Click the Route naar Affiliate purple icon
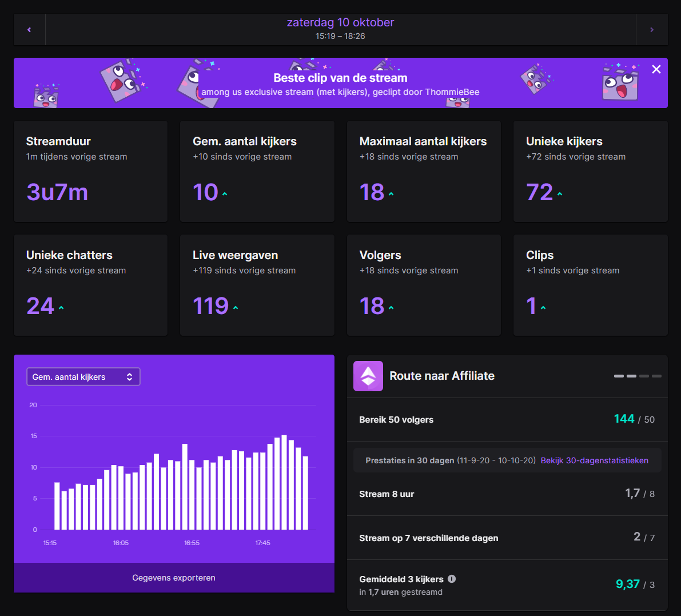This screenshot has height=616, width=681. [x=368, y=376]
